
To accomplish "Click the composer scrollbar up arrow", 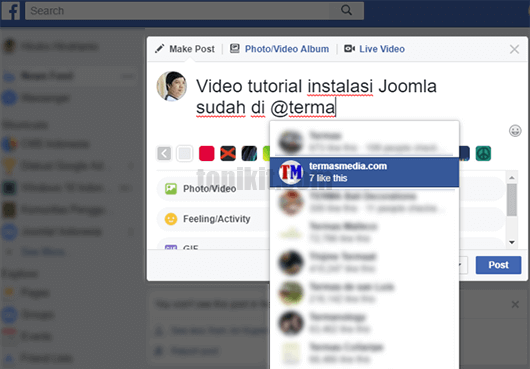I will 512,177.
